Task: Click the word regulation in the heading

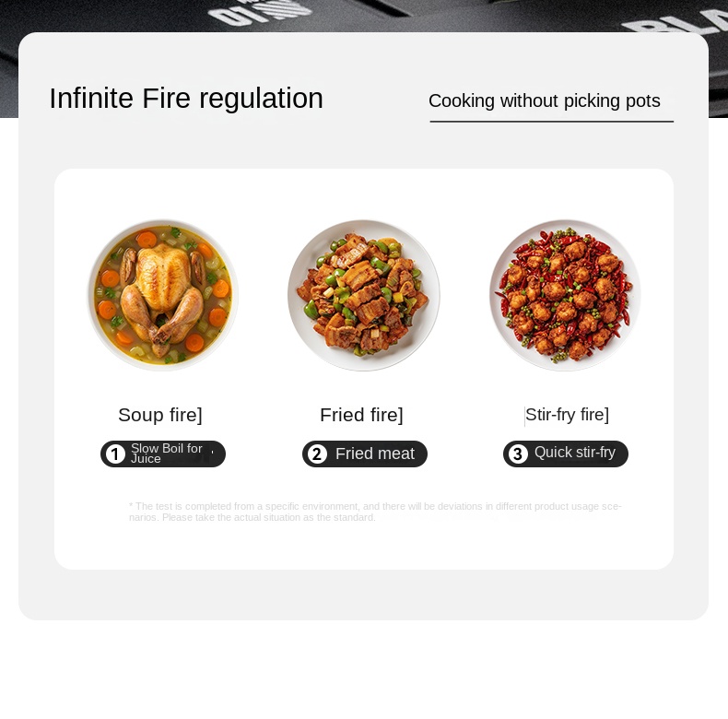Action: (x=261, y=99)
